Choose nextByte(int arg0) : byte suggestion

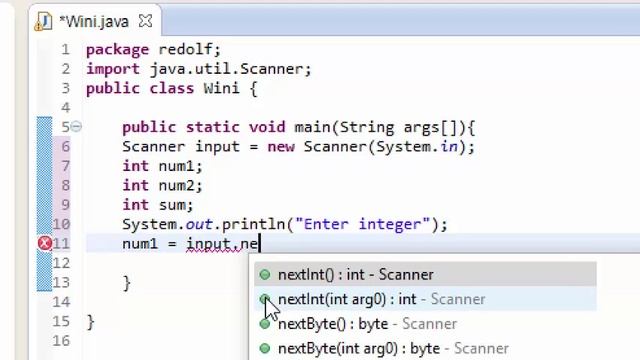tap(425, 349)
